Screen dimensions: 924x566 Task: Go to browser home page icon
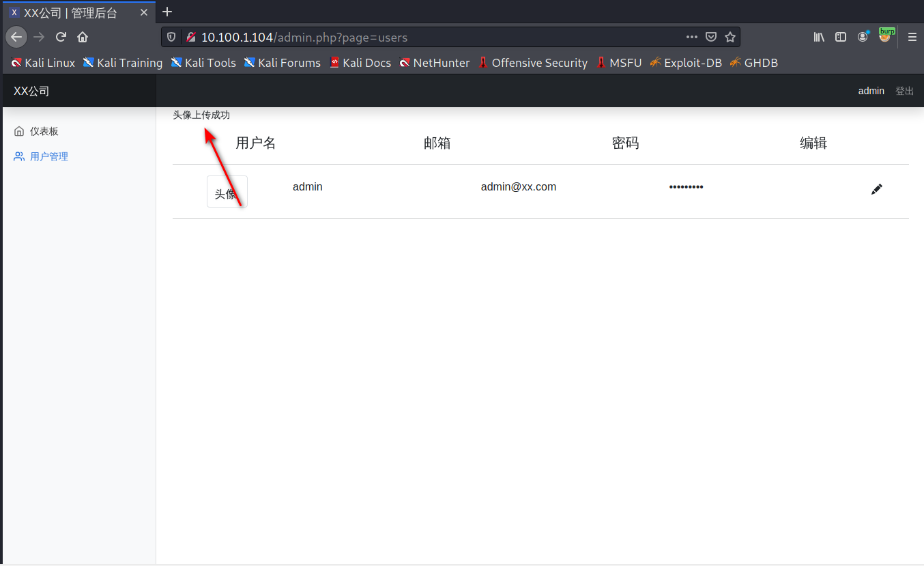[83, 37]
